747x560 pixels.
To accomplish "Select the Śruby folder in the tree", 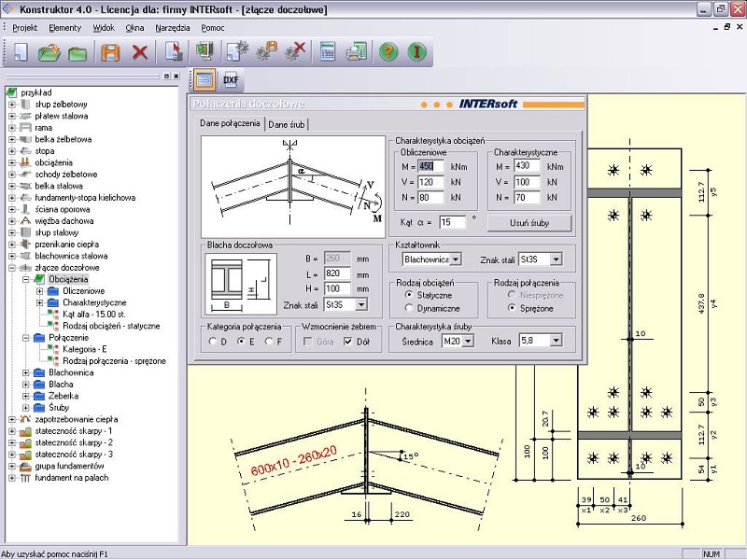I will click(x=59, y=408).
